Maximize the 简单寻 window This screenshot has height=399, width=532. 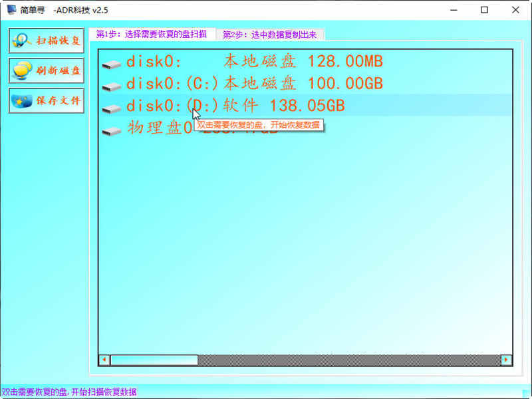pyautogui.click(x=485, y=10)
